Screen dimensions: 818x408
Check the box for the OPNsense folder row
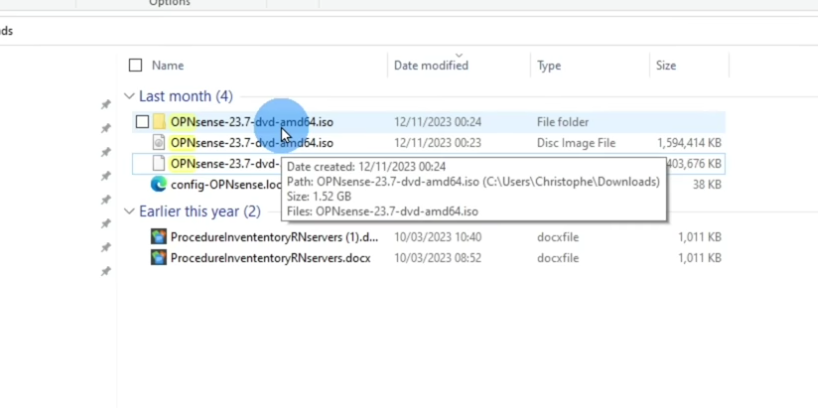[x=142, y=122]
